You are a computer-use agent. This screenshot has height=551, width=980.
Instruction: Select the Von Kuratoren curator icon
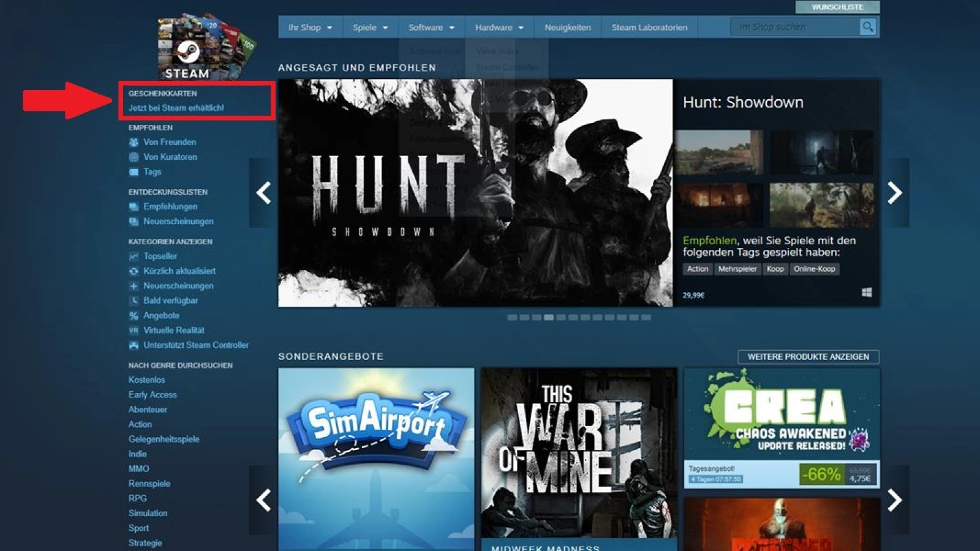[134, 157]
